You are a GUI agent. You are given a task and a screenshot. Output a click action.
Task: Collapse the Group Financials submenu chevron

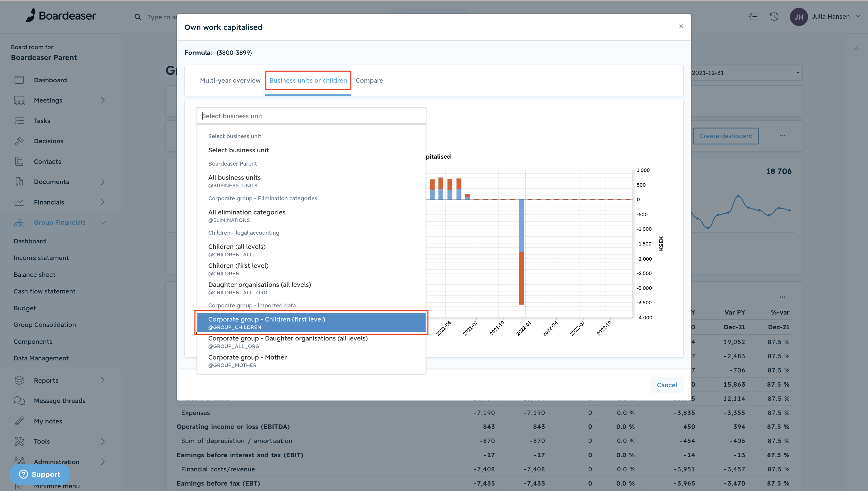[x=103, y=223]
